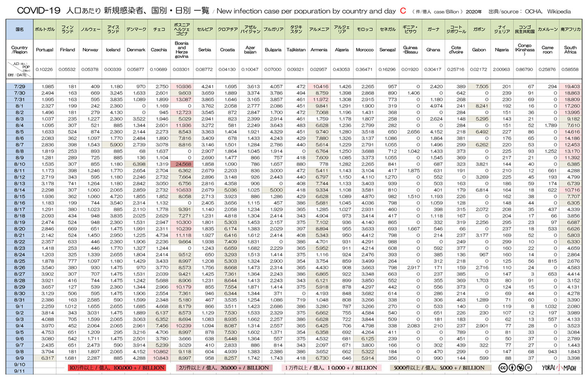Click the 'Congo (Kinshasa)' column header
This screenshot has width=588, height=378.
pos(524,49)
